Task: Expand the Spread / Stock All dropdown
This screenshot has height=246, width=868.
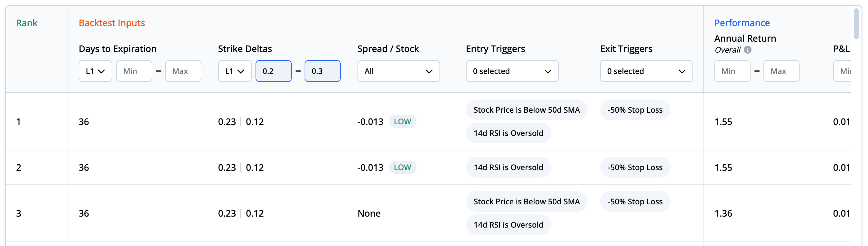Action: (398, 71)
